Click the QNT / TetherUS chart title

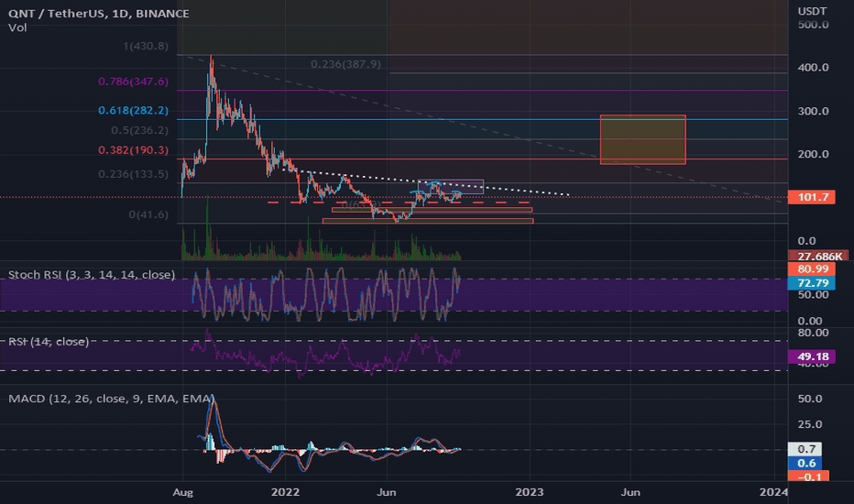[x=99, y=13]
